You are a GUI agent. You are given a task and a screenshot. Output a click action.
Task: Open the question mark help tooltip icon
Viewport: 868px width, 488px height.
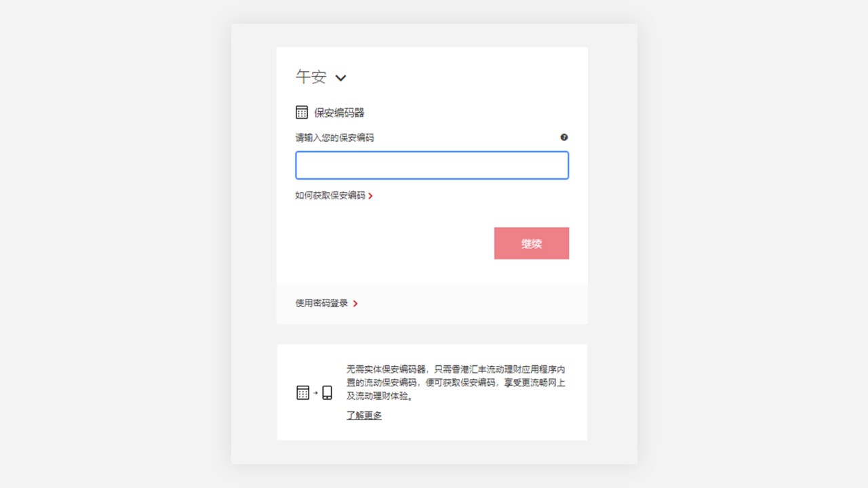(564, 137)
